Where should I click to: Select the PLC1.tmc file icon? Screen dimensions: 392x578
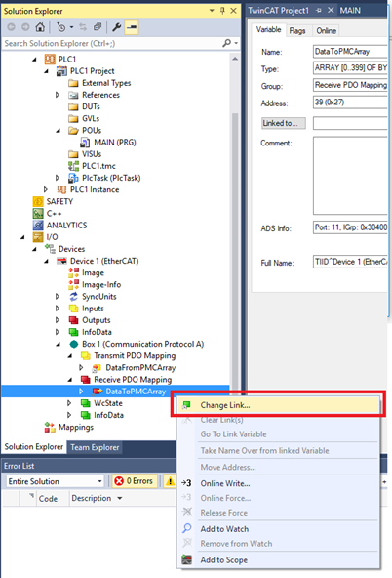pyautogui.click(x=73, y=166)
